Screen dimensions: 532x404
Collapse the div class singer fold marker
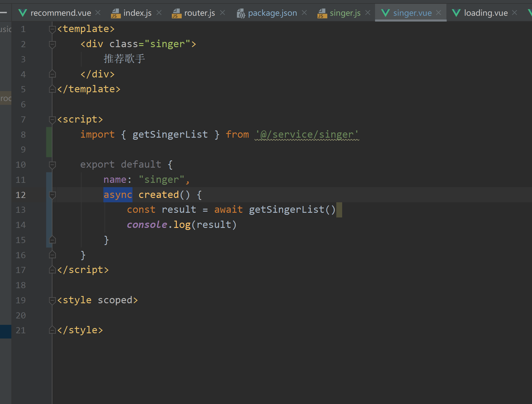[x=52, y=44]
